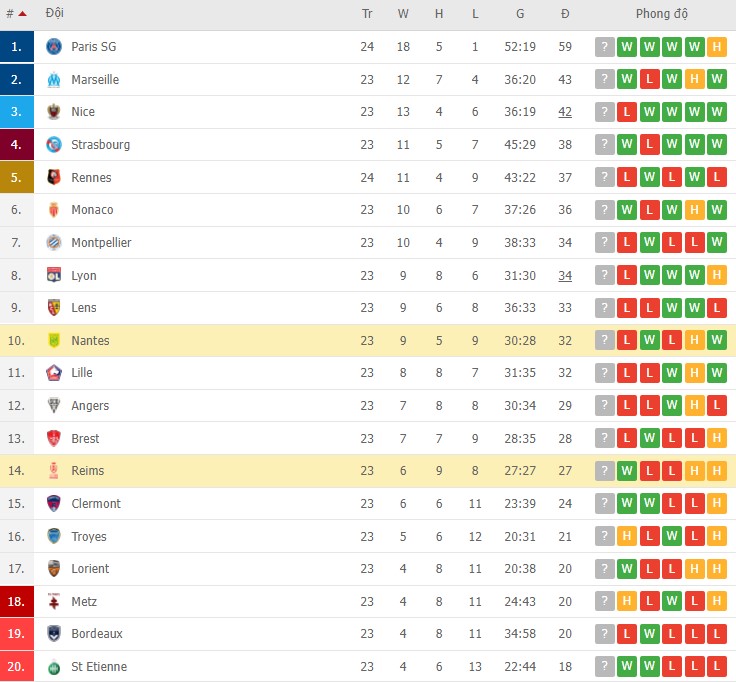The height and width of the screenshot is (682, 736).
Task: Click the Nantes yellow crest
Action: pos(54,341)
